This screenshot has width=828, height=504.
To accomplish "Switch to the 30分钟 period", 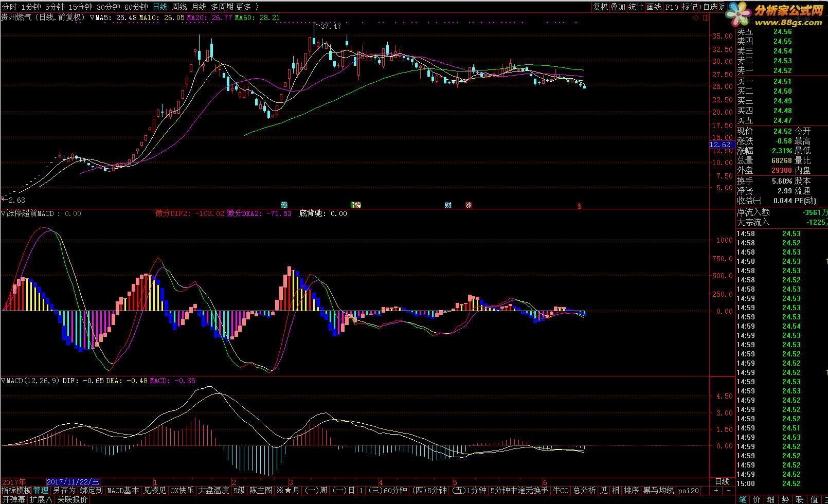I will [x=108, y=7].
